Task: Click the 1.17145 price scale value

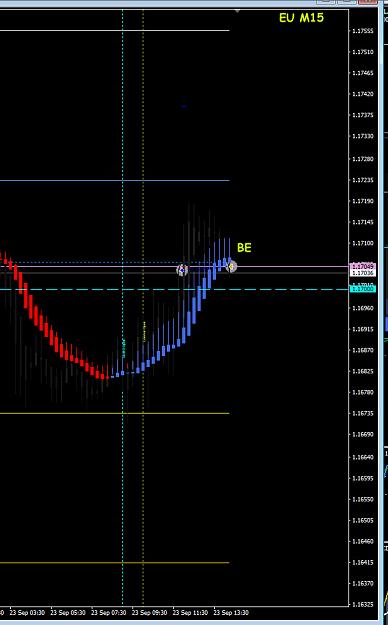Action: [x=363, y=222]
